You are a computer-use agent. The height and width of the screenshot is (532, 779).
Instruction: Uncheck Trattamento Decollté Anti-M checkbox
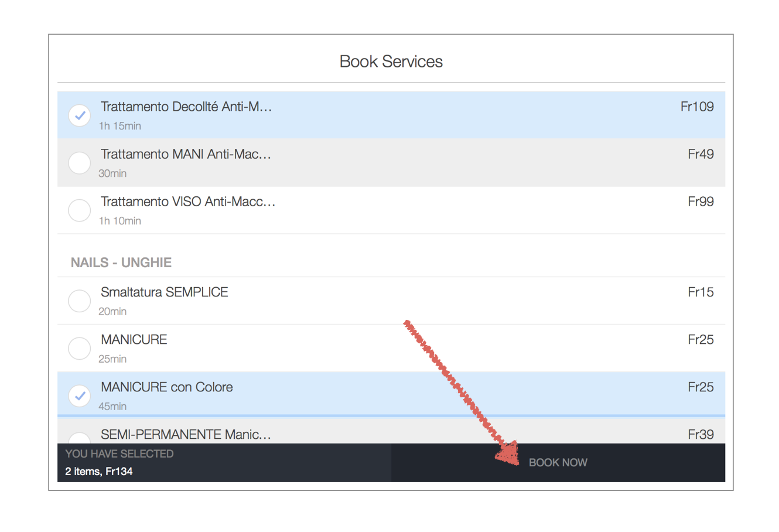[80, 115]
